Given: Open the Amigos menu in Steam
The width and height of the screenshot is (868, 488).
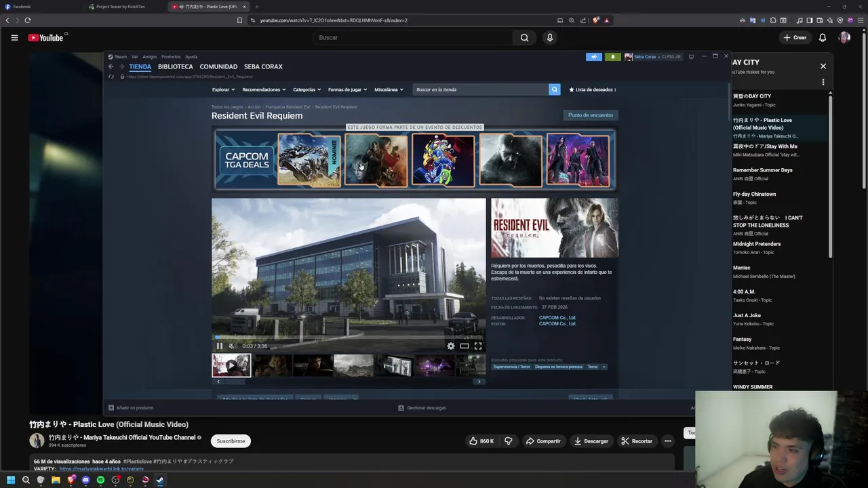Looking at the screenshot, I should pos(149,57).
